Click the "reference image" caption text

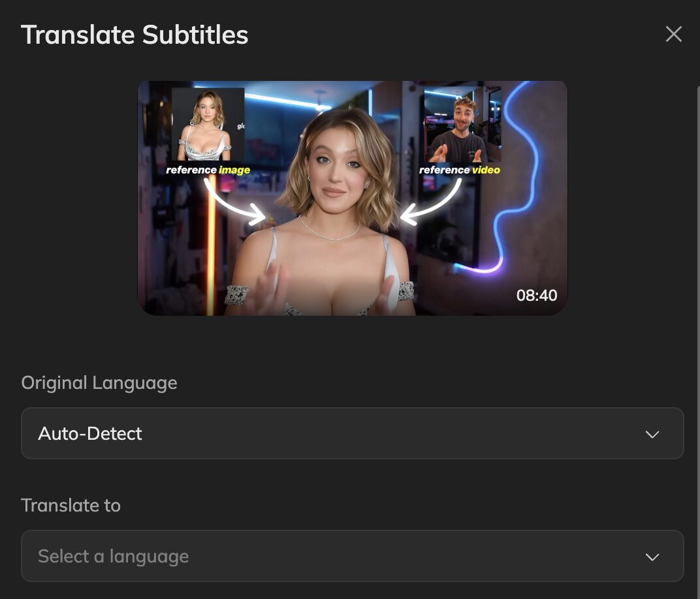coord(208,170)
